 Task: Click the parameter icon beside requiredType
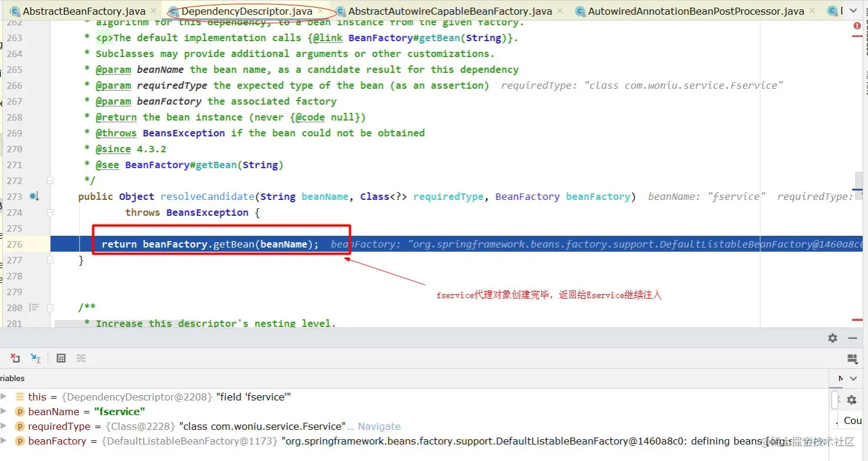(19, 426)
